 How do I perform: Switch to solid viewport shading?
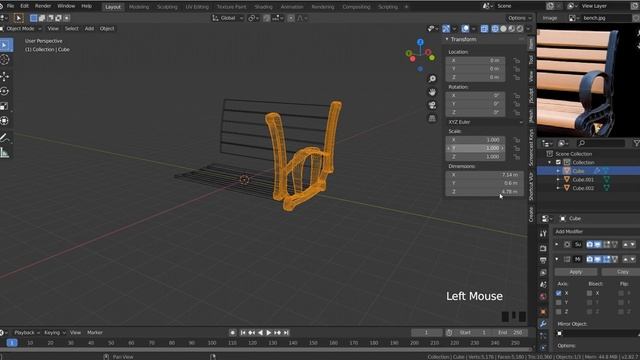(503, 29)
